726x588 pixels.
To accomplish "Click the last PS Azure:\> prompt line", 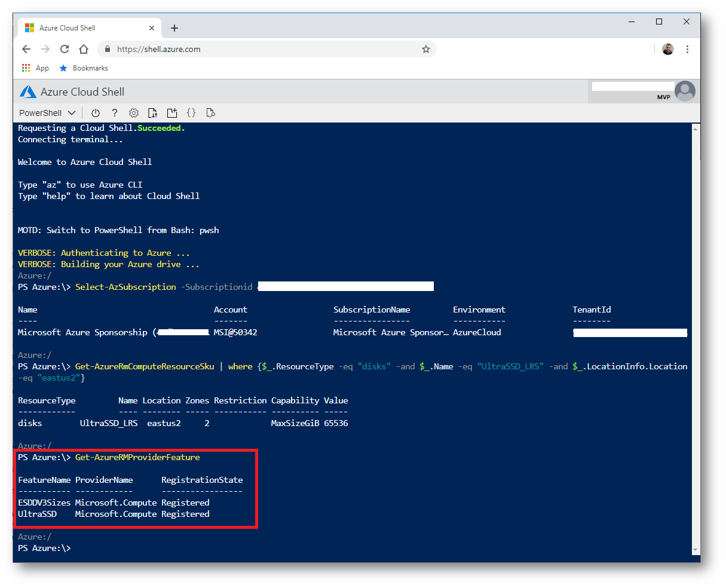I will tap(44, 548).
